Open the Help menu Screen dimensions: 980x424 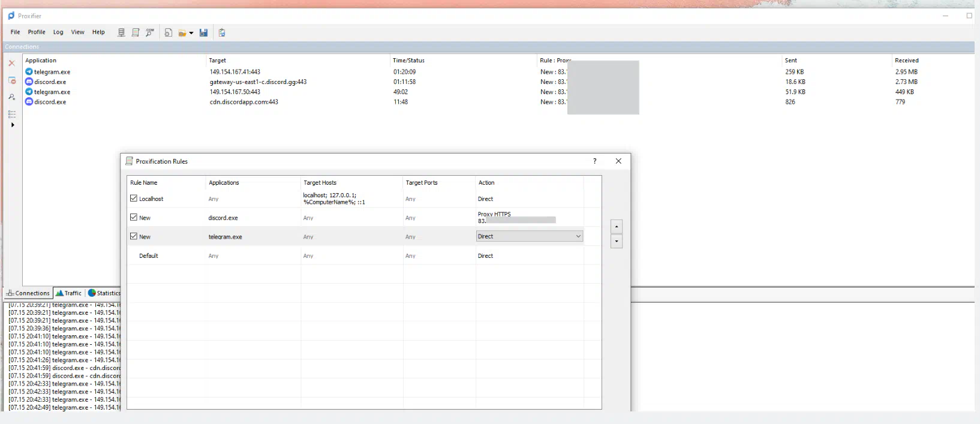tap(98, 32)
